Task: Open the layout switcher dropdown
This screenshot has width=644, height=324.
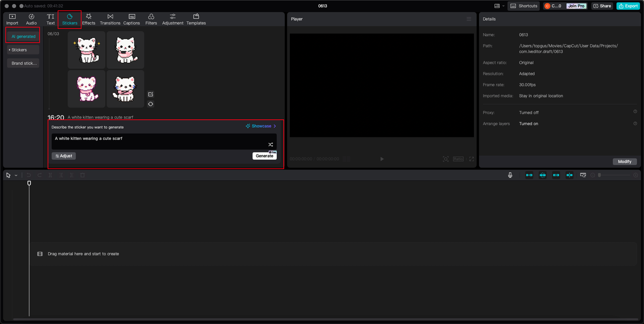Action: pyautogui.click(x=499, y=6)
